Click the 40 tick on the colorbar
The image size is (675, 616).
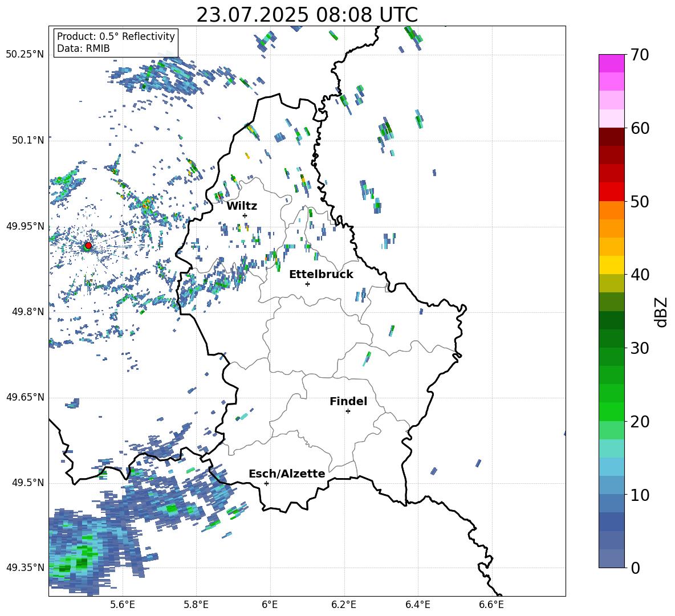point(640,275)
